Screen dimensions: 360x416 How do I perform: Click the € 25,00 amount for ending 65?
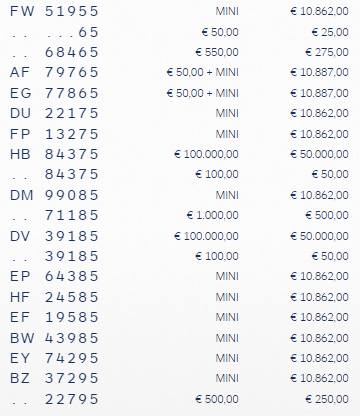(x=330, y=32)
